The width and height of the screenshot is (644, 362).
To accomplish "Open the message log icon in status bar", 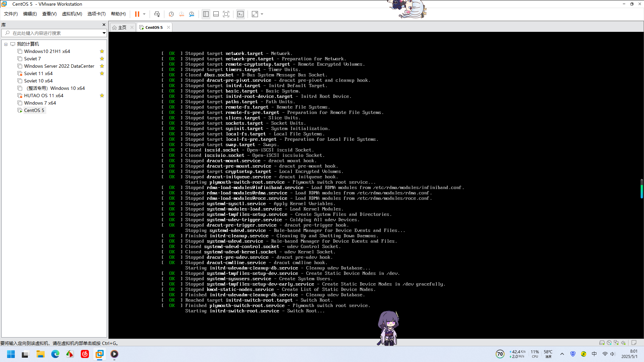I will coord(634,343).
